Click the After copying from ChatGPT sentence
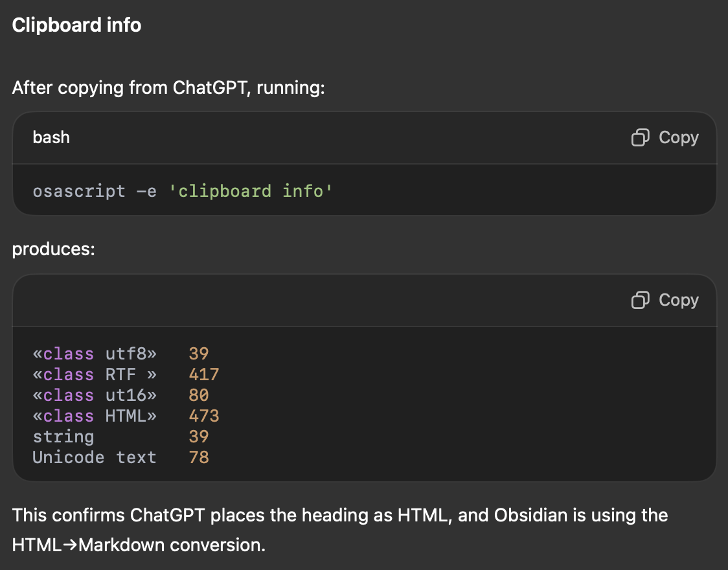This screenshot has width=728, height=570. 168,87
